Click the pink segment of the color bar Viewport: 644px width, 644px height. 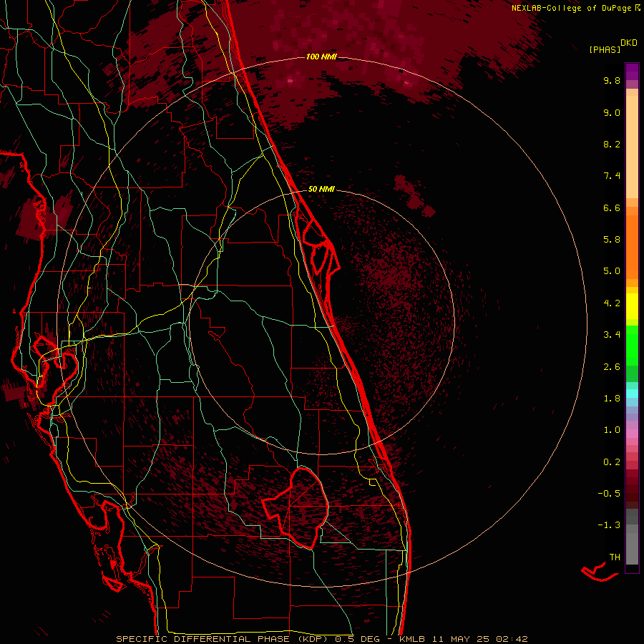(632, 434)
